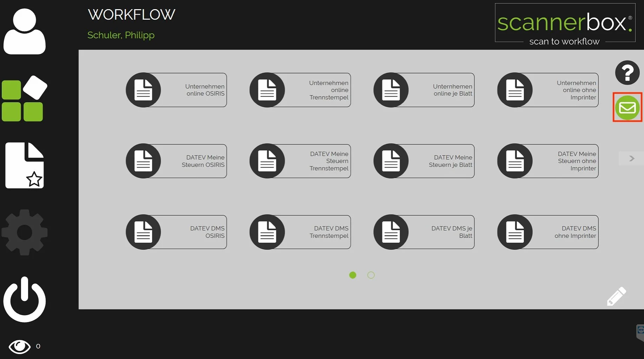
Task: Select the second page indicator dot
Action: (371, 275)
